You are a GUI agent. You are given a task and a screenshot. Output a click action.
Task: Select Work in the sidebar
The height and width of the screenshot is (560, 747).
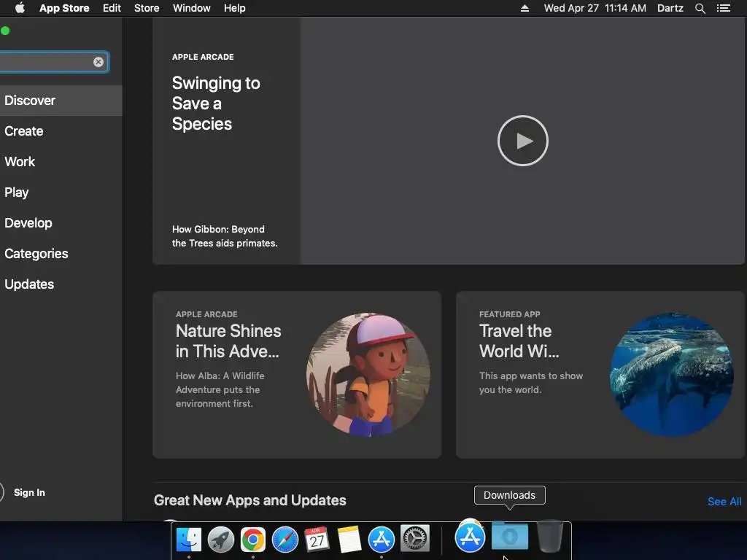click(61, 161)
